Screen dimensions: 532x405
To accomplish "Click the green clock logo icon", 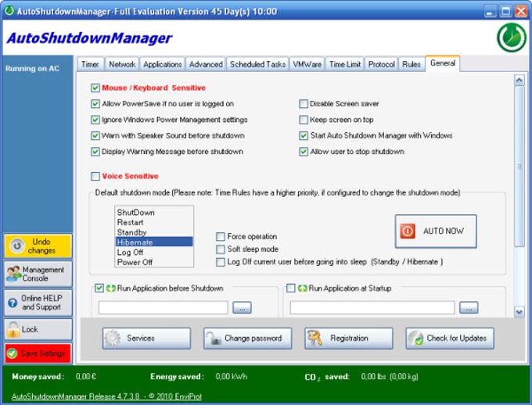I will (x=512, y=38).
